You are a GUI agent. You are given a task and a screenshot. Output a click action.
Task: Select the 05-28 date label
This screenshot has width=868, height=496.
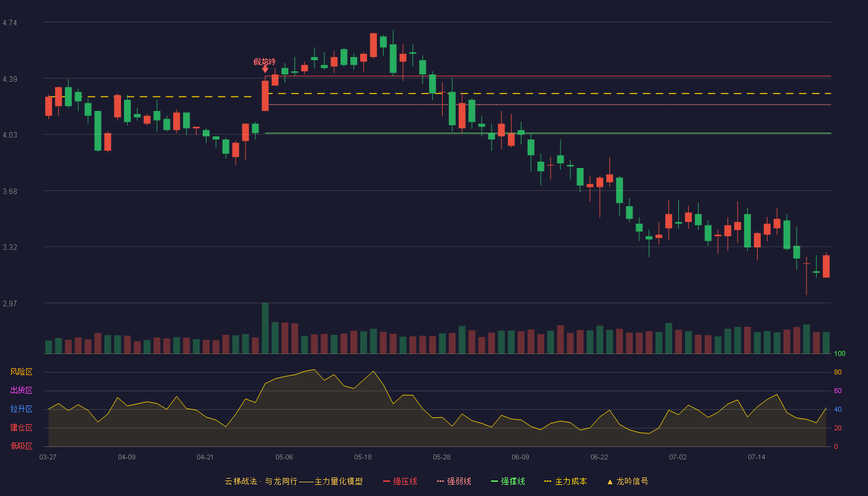click(x=441, y=457)
